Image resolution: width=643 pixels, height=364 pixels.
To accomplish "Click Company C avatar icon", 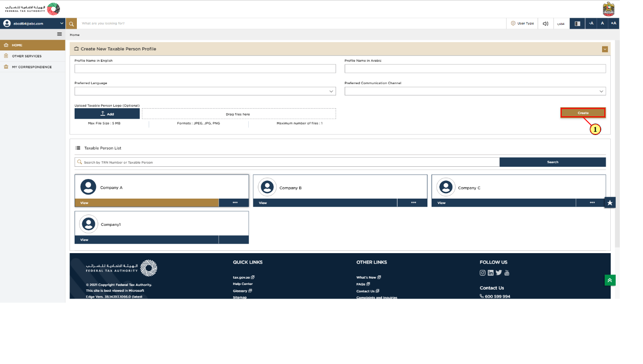I will click(446, 187).
